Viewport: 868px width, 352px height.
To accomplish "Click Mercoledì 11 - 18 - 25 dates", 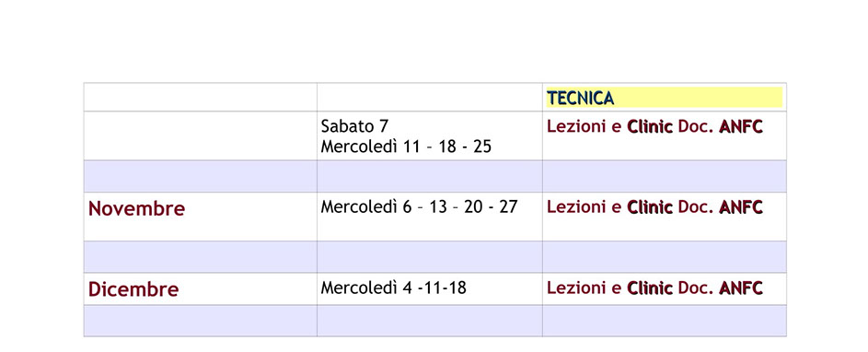I will (406, 147).
